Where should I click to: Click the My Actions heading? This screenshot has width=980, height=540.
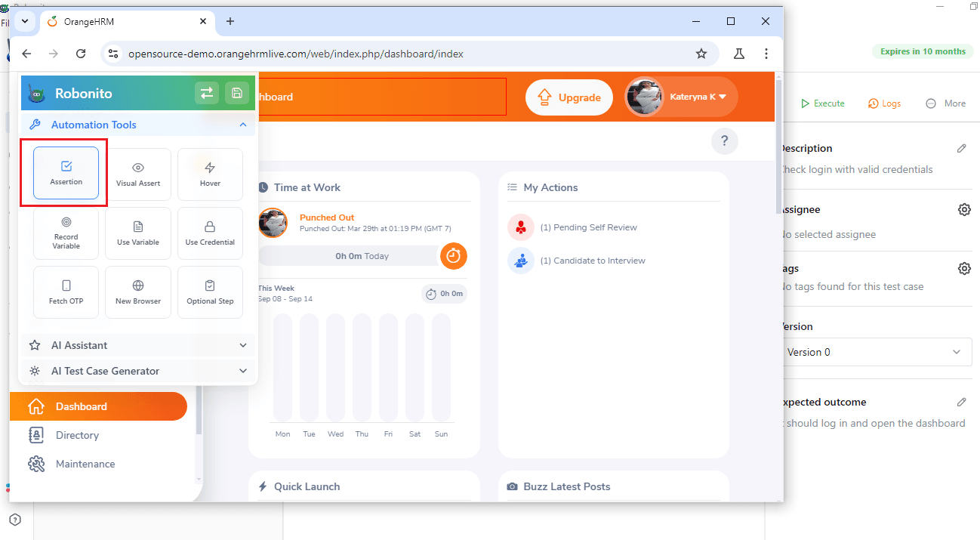coord(550,187)
